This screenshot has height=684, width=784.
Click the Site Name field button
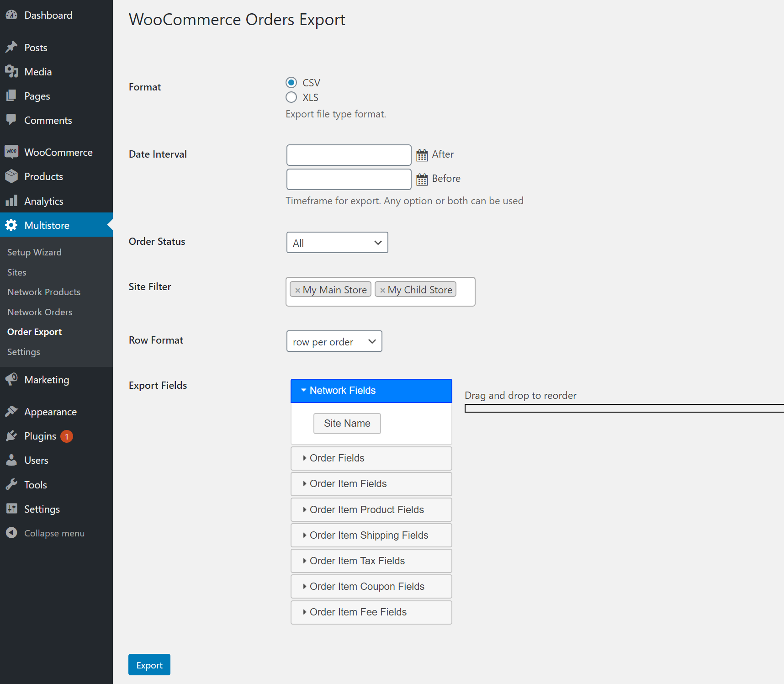[x=347, y=424]
